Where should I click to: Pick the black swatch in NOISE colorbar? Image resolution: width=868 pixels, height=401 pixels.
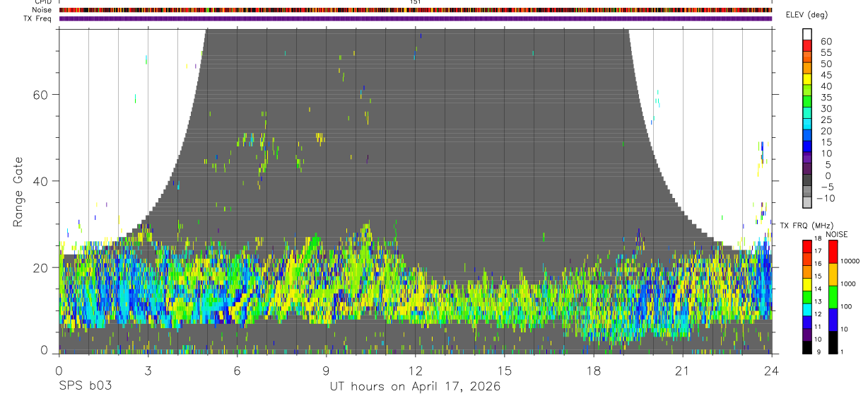click(x=833, y=342)
